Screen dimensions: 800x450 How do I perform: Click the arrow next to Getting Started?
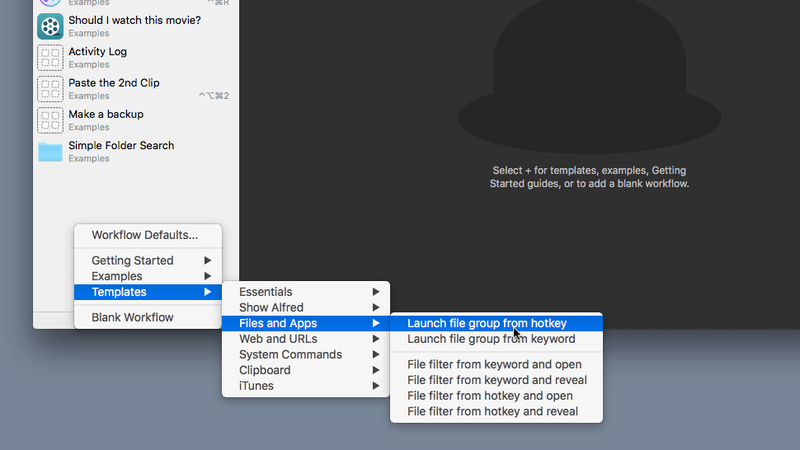(x=208, y=261)
